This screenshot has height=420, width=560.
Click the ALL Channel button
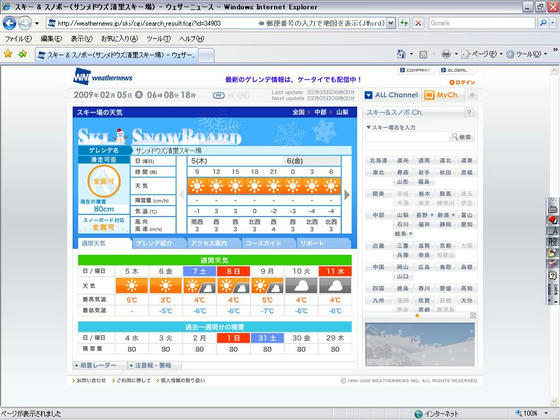click(391, 95)
